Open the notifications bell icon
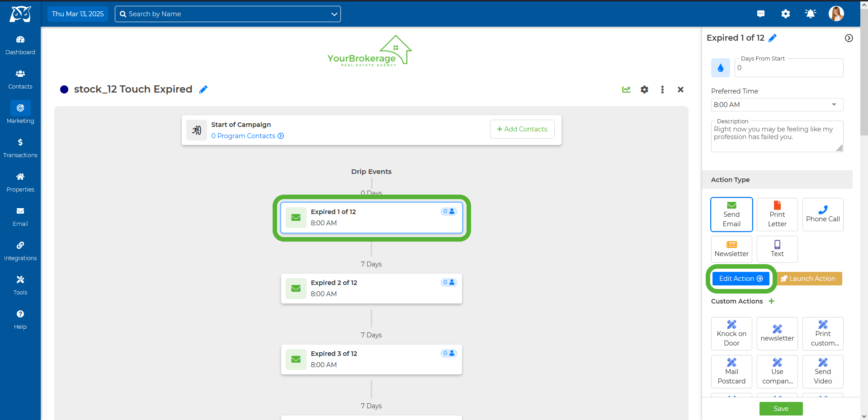 811,14
